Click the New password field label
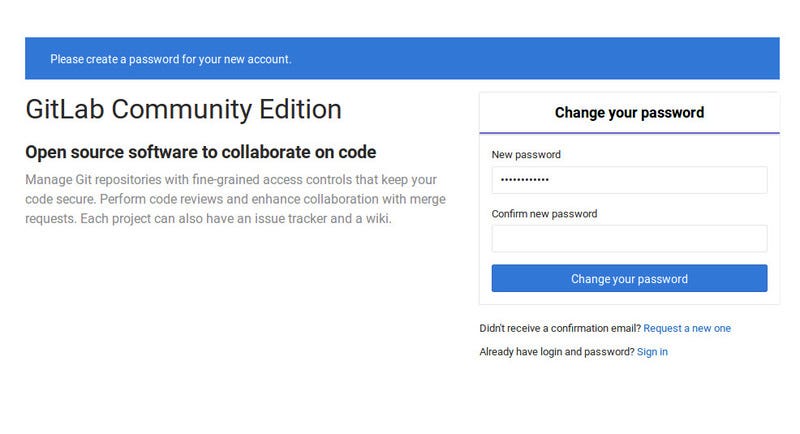 (526, 155)
